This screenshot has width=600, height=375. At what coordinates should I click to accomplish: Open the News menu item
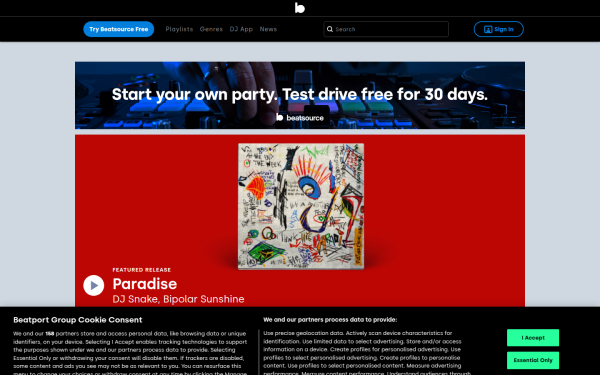click(268, 29)
